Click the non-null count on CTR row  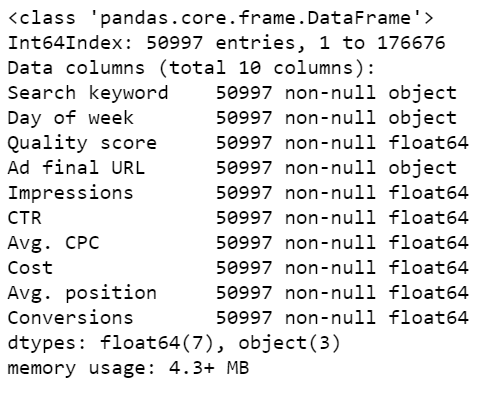(x=296, y=218)
